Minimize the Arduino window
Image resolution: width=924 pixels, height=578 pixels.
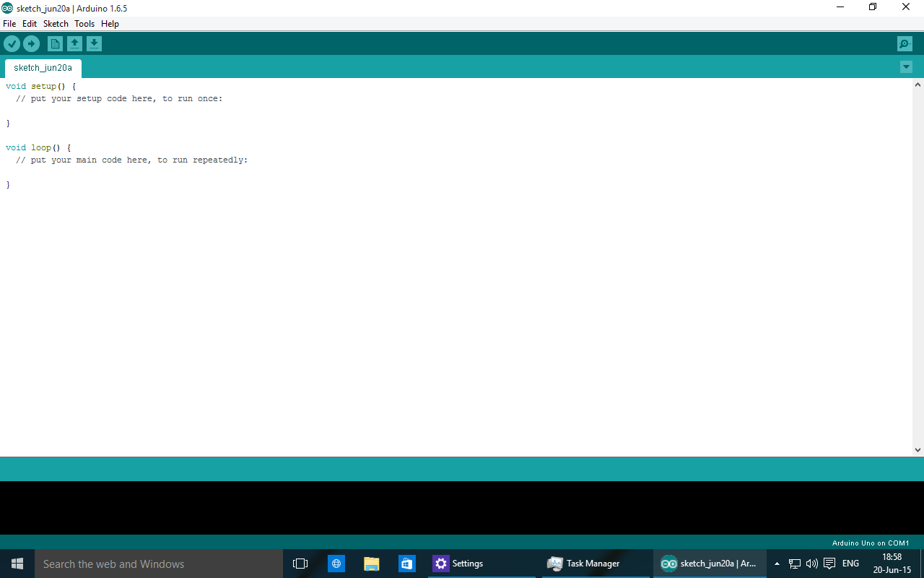(840, 7)
